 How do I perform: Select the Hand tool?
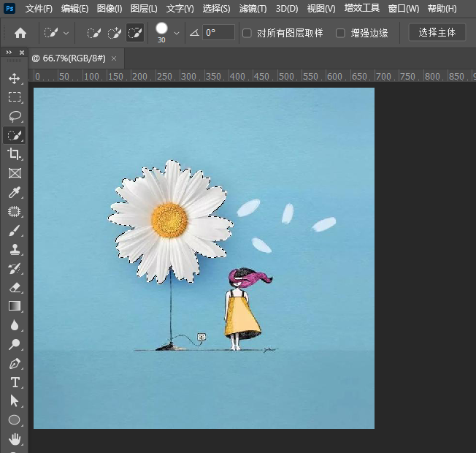(14, 439)
